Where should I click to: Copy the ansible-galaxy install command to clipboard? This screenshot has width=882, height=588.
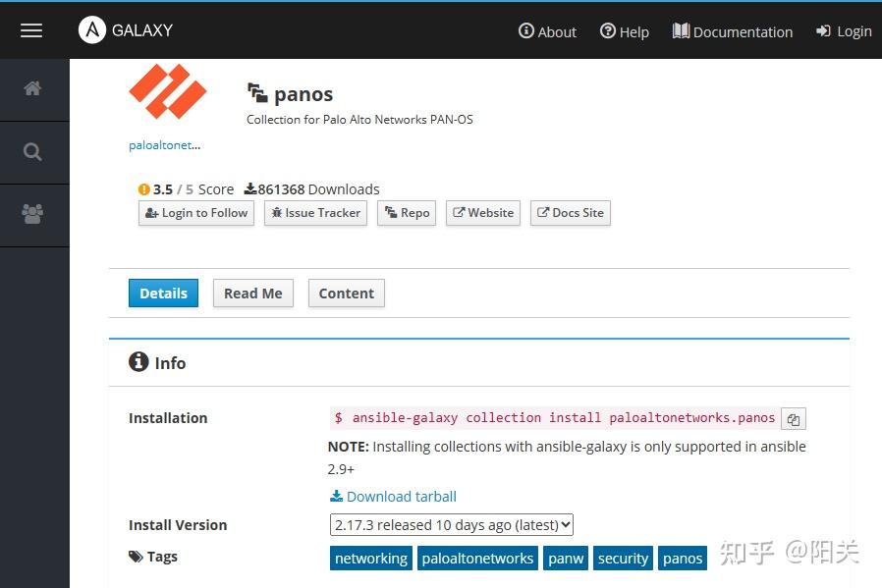click(x=794, y=418)
